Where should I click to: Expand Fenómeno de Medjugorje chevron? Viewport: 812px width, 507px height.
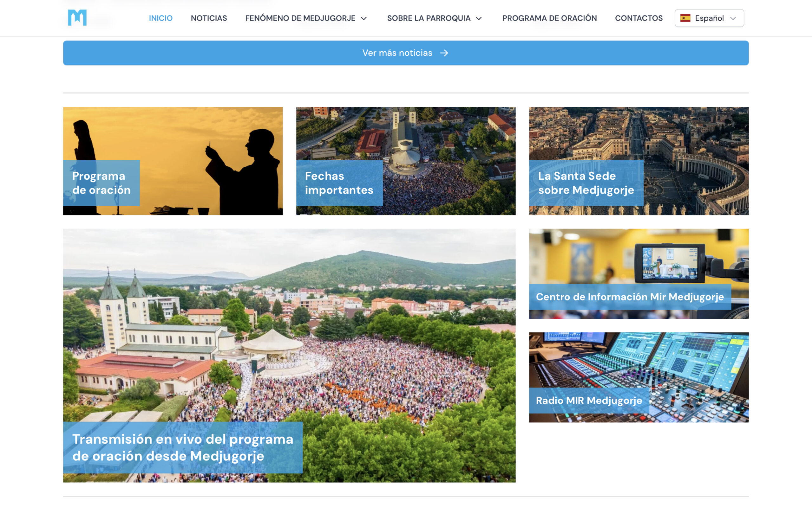coord(364,18)
